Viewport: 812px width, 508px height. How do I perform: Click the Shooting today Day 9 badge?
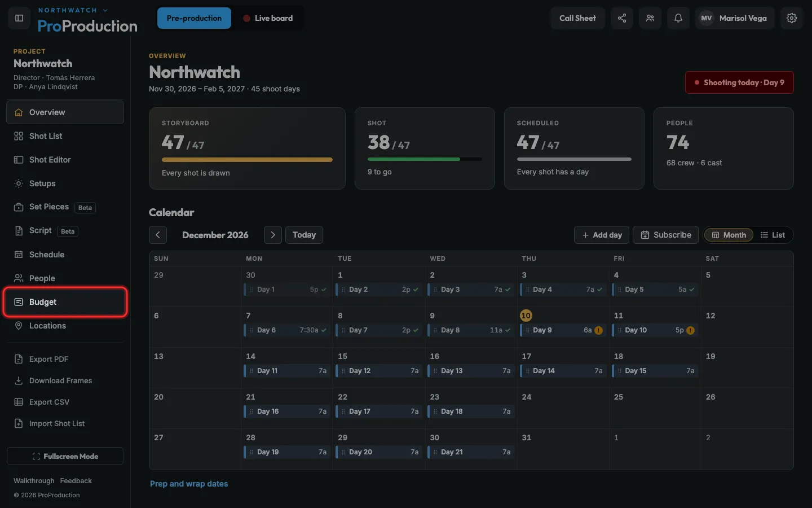739,82
